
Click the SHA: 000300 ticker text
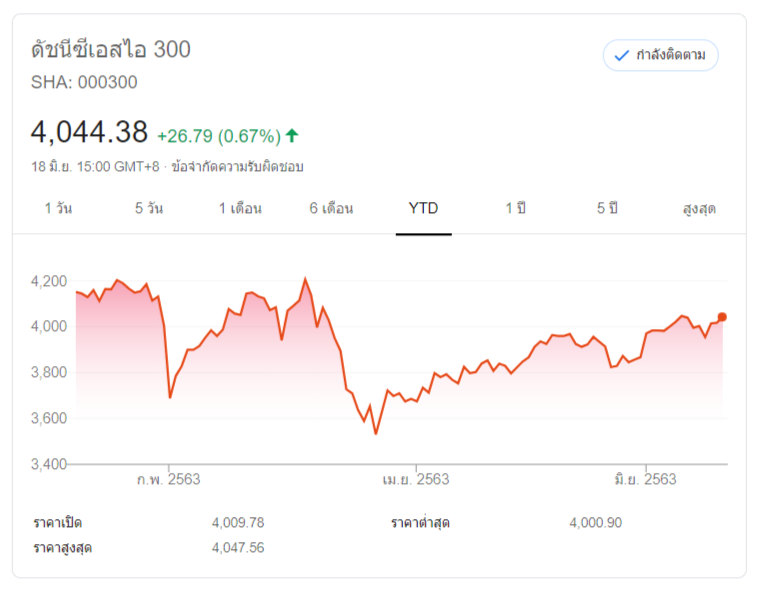click(84, 83)
